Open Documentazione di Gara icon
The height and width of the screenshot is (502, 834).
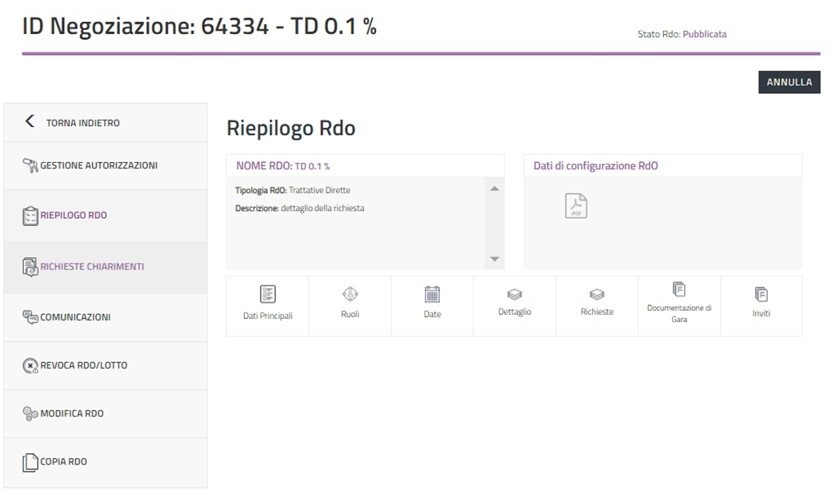coord(679,290)
